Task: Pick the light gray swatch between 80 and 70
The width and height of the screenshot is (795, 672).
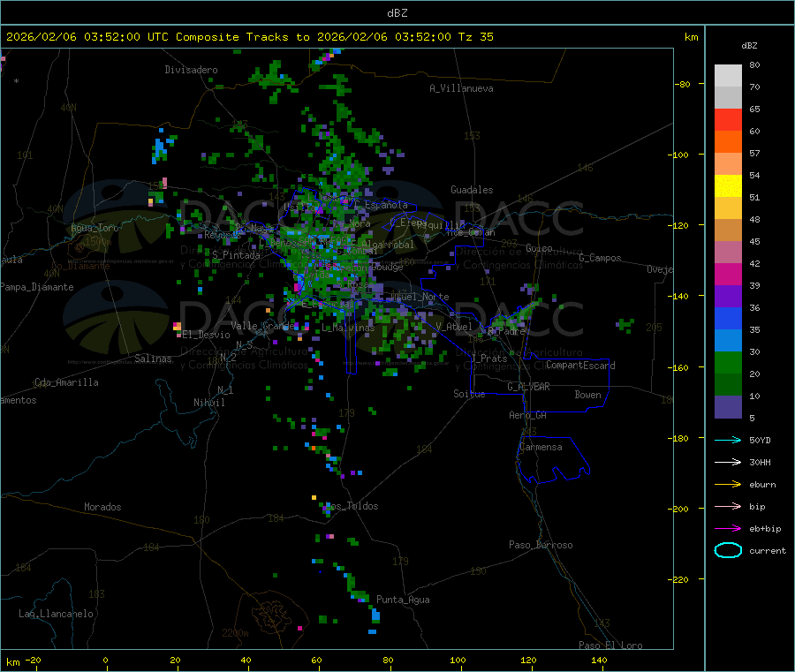Action: [x=728, y=76]
